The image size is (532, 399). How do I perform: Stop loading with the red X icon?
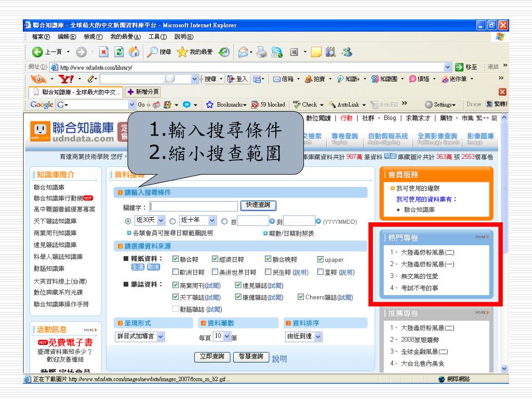pyautogui.click(x=104, y=52)
